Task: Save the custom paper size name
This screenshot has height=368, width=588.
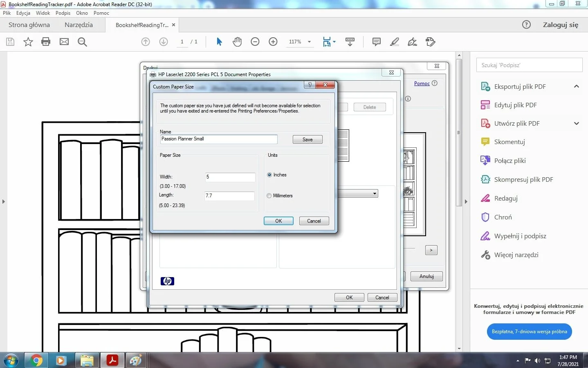Action: (307, 139)
